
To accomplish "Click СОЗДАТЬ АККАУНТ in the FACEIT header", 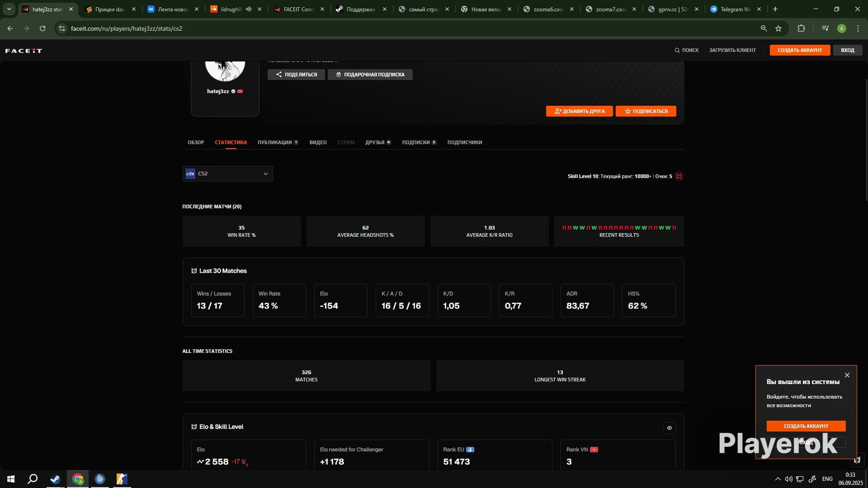I will [x=800, y=50].
